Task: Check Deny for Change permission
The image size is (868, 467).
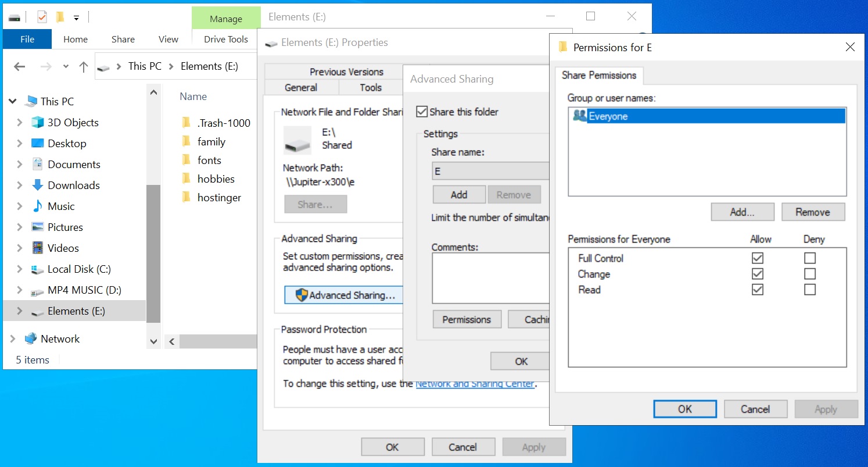Action: click(809, 274)
